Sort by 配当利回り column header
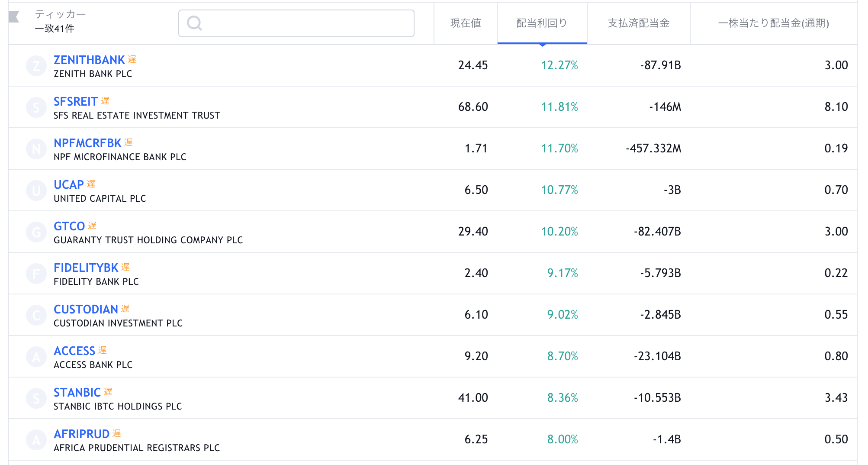Image resolution: width=868 pixels, height=465 pixels. [542, 23]
